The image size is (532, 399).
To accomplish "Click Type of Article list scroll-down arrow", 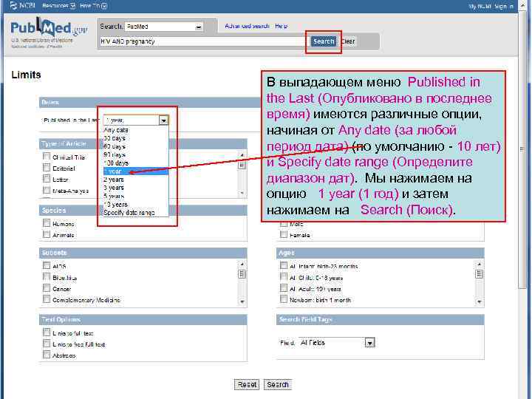I will point(242,193).
